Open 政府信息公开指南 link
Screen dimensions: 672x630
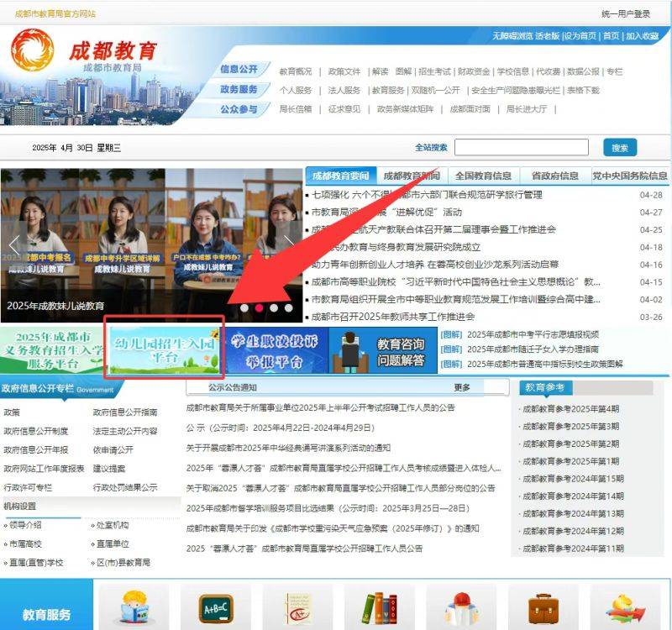pyautogui.click(x=125, y=412)
